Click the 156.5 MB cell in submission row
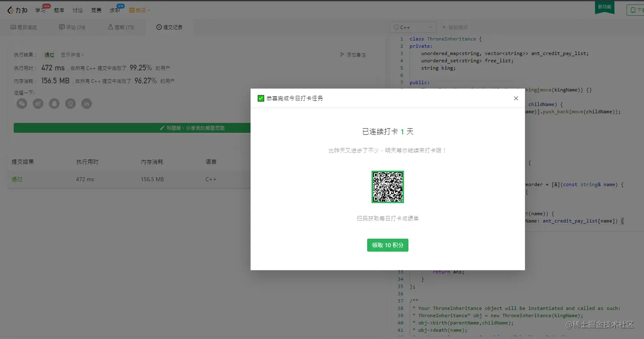The height and width of the screenshot is (339, 644). [152, 179]
